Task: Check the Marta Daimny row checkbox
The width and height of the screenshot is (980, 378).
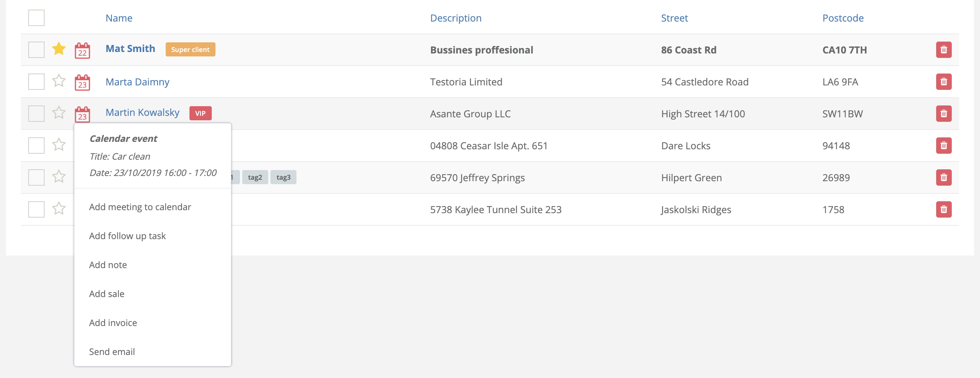Action: click(x=36, y=82)
